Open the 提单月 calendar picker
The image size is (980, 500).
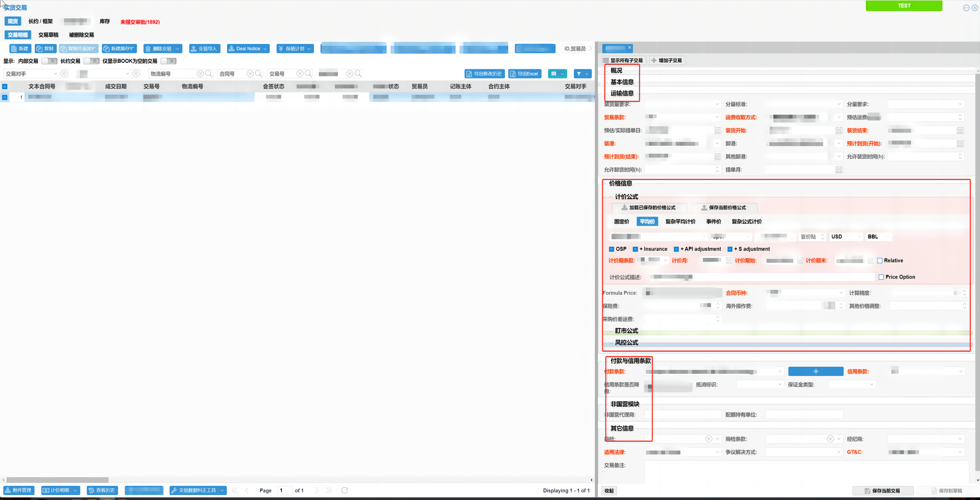click(838, 170)
